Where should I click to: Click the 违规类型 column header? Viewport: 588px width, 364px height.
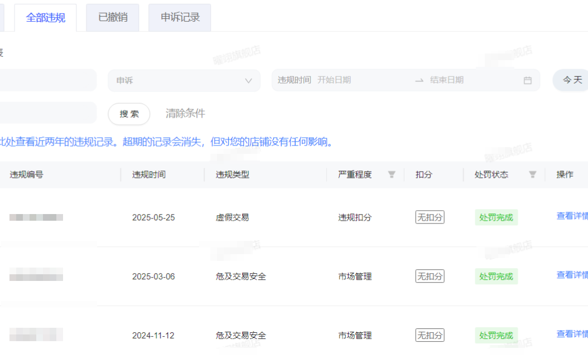point(233,174)
